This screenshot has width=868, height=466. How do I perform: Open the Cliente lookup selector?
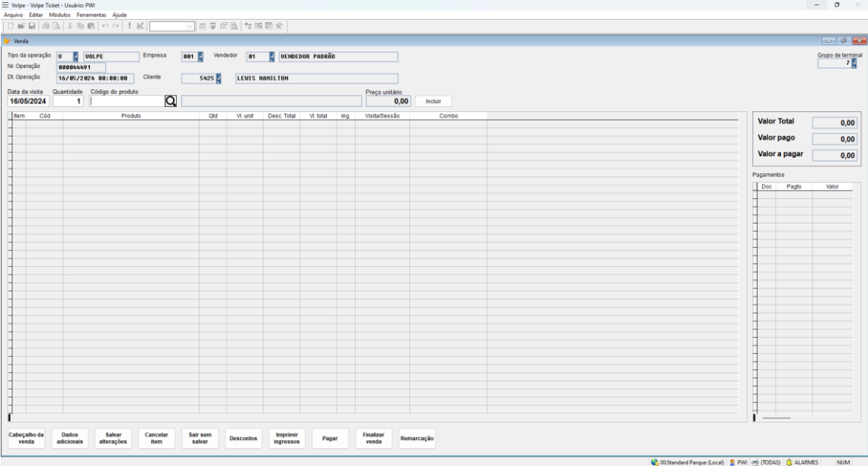click(219, 78)
